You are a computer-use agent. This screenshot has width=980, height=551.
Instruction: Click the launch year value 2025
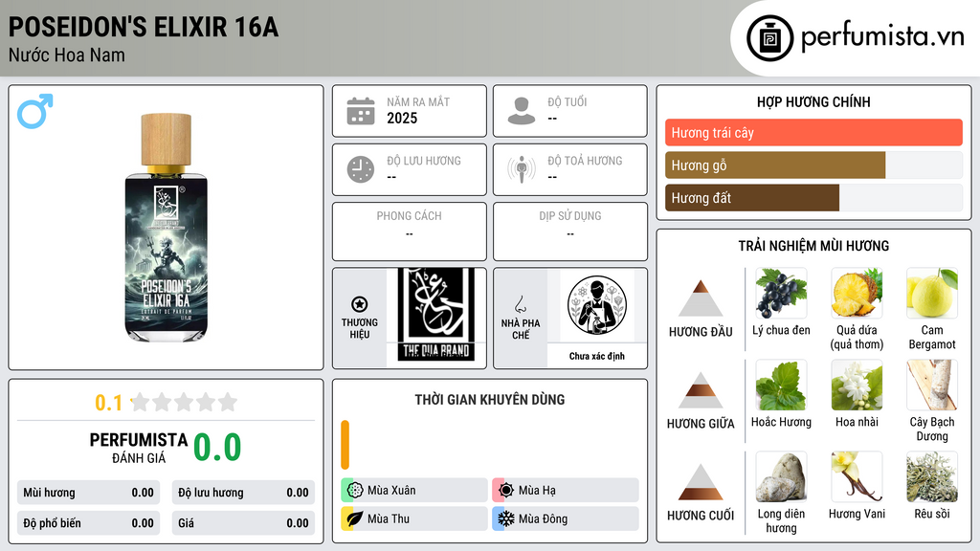click(x=402, y=118)
